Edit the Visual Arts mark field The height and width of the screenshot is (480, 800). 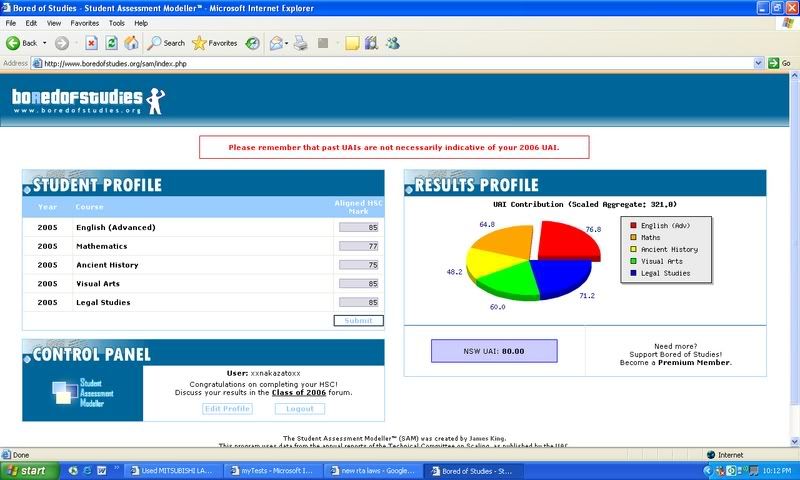tap(359, 284)
